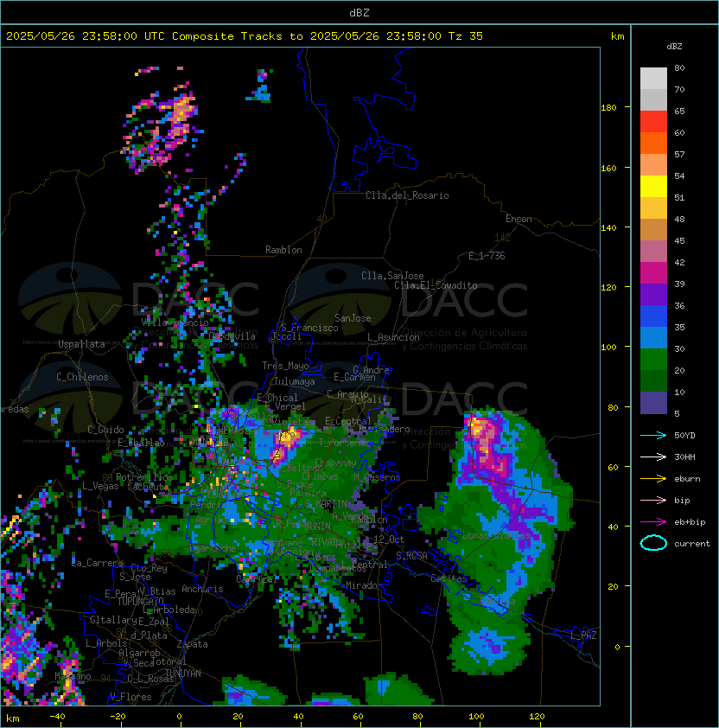
Task: Click the 'Tres_Mayo' map label
Action: 285,366
